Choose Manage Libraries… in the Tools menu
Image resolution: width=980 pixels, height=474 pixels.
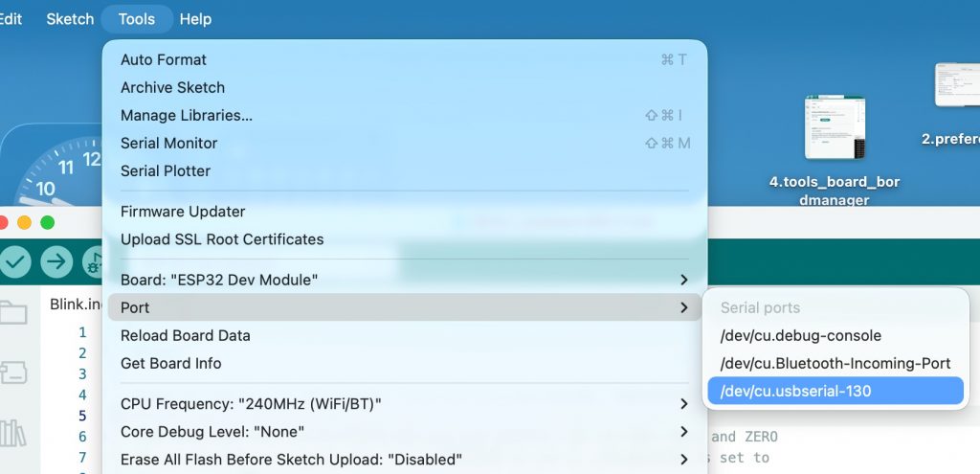click(187, 115)
